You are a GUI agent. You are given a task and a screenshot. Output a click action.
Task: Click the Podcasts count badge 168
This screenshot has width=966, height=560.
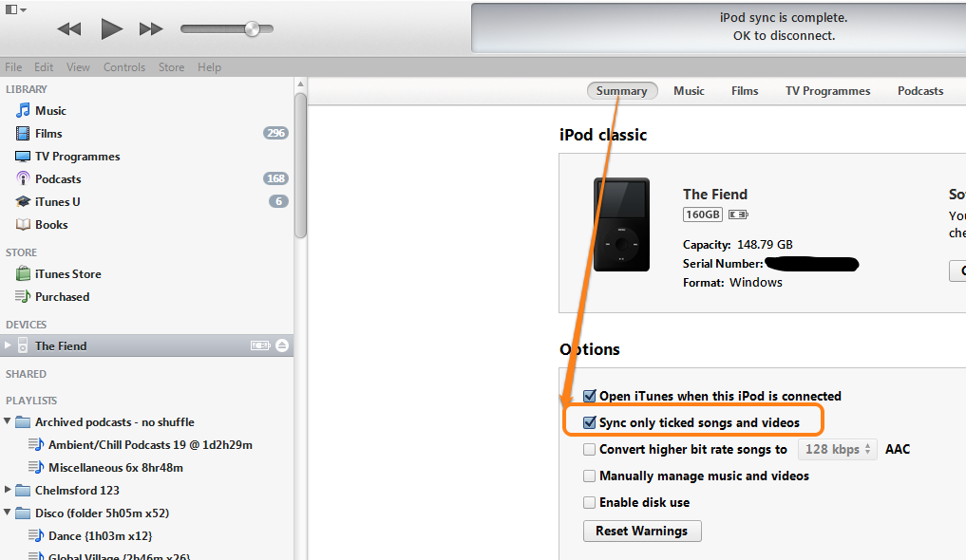coord(275,178)
